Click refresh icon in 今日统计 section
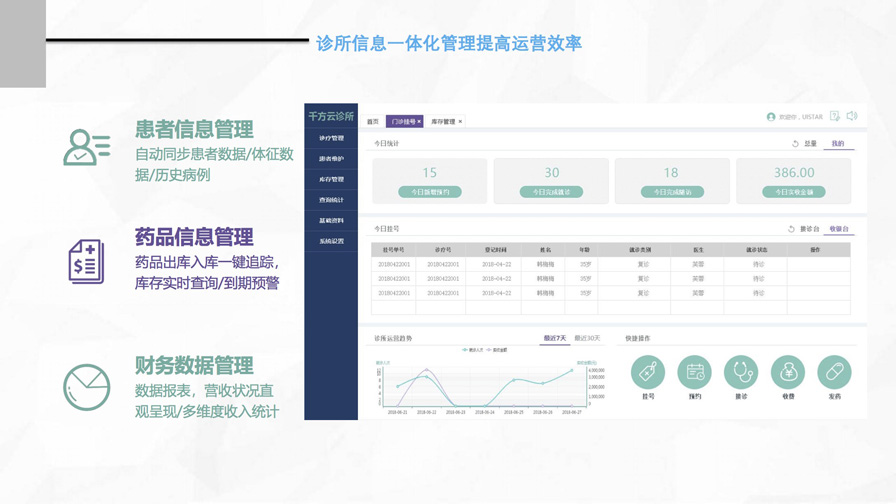This screenshot has width=896, height=504. pyautogui.click(x=795, y=144)
